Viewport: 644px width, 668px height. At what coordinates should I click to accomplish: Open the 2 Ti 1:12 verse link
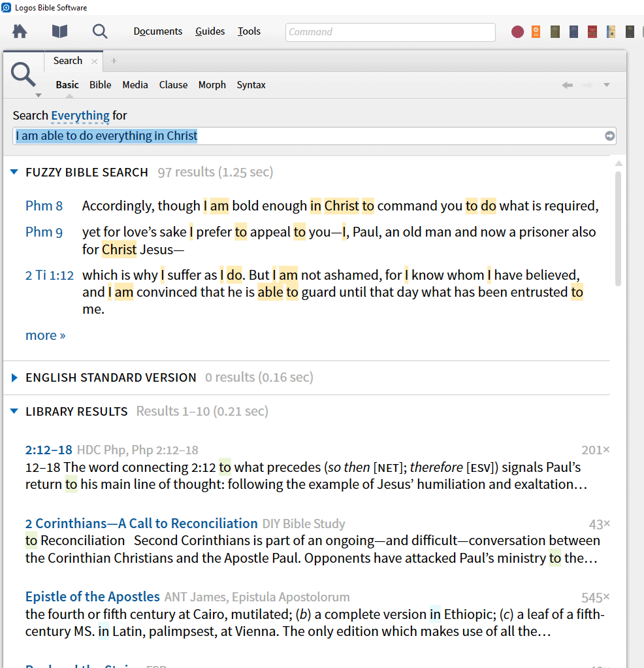[x=50, y=275]
